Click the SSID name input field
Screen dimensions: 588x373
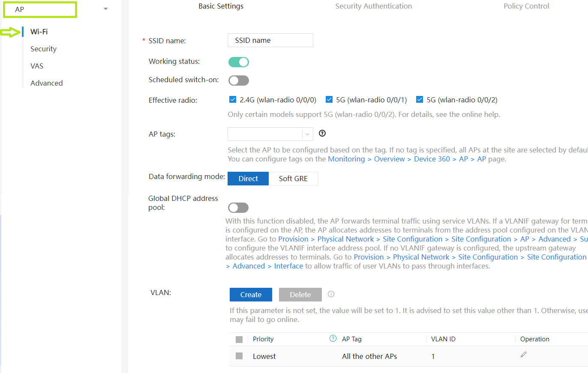click(270, 40)
